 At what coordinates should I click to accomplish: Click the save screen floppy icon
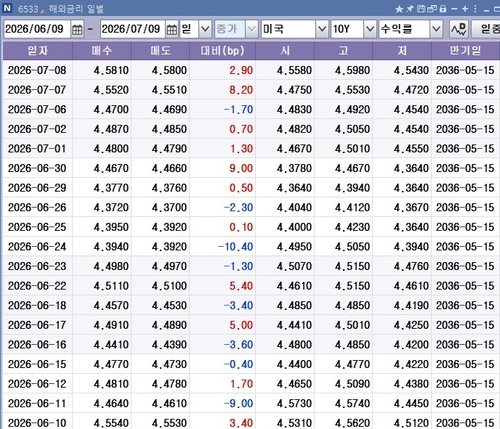click(421, 9)
